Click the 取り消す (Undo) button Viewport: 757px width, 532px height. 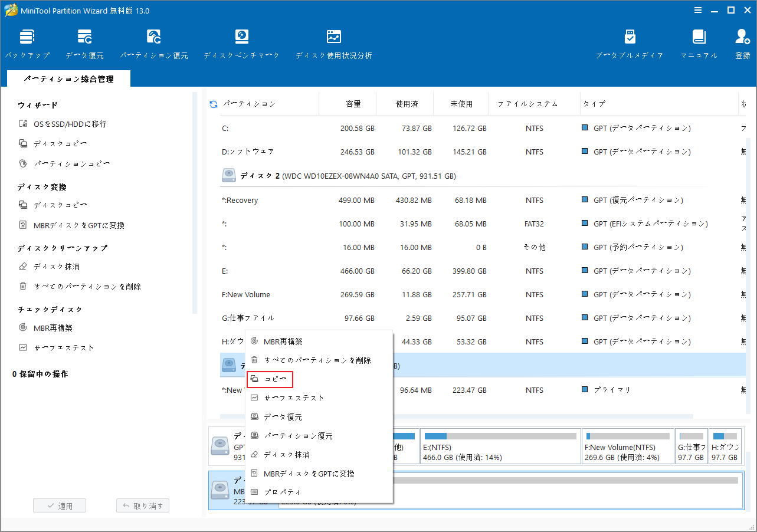[142, 505]
